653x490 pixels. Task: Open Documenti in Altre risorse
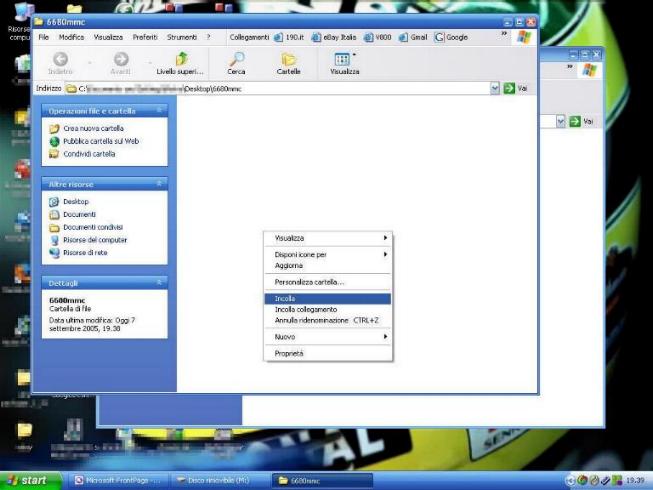79,214
